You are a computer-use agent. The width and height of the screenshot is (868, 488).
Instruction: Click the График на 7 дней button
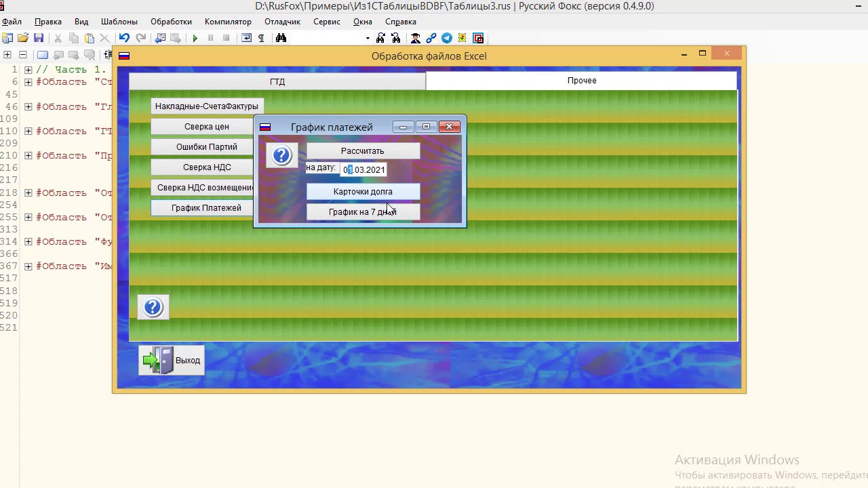point(363,212)
